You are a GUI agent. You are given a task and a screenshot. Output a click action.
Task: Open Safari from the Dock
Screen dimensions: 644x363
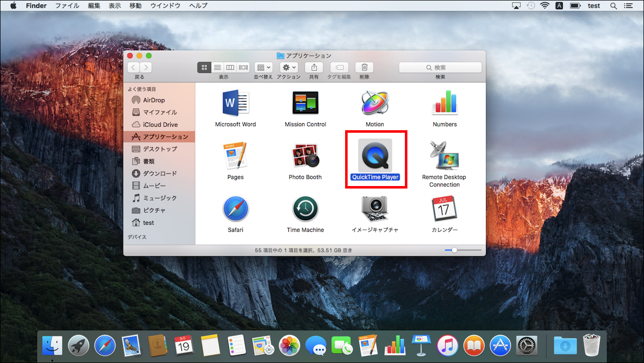coord(105,345)
